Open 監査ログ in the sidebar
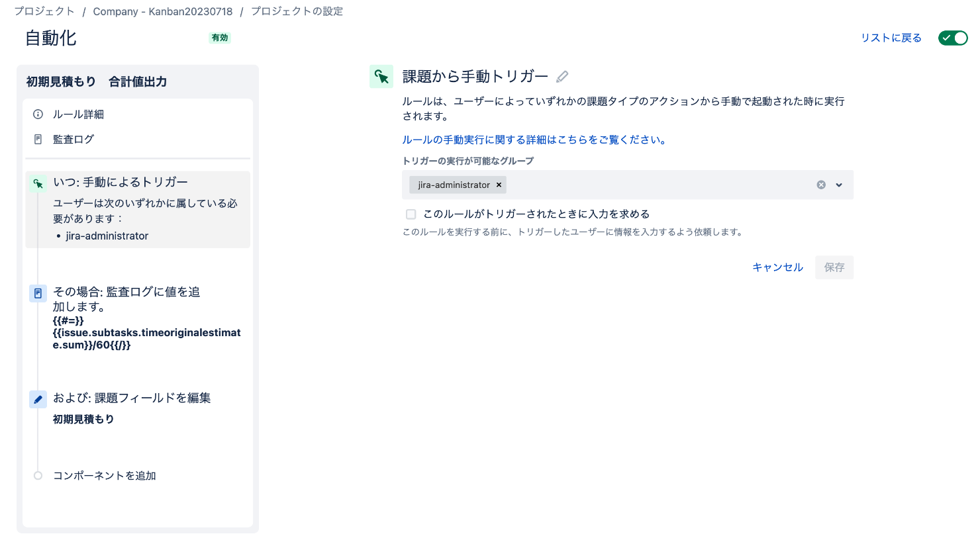980x538 pixels. (73, 140)
